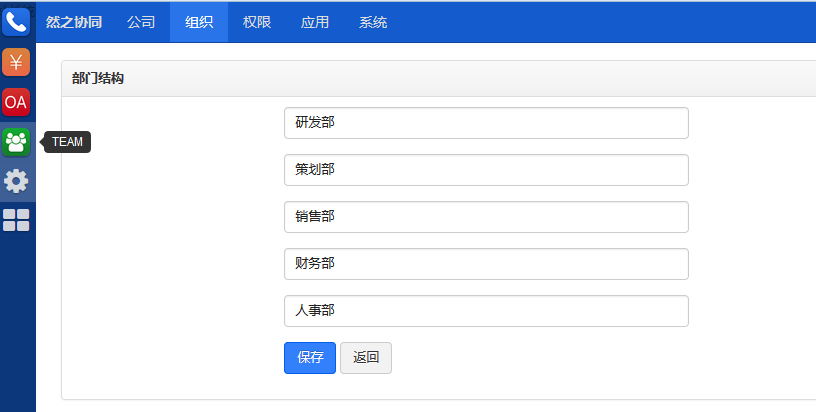Launch the red OA app icon
The height and width of the screenshot is (412, 816).
click(16, 102)
